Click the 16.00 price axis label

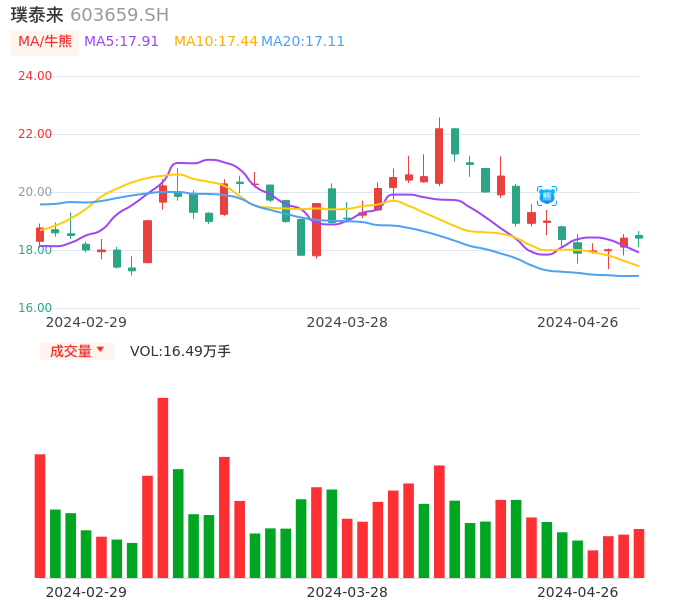coord(35,308)
